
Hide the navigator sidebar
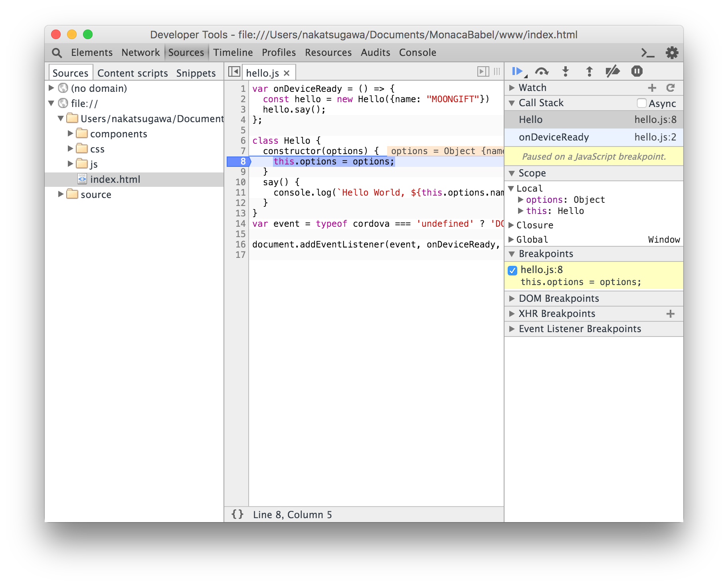[x=234, y=71]
